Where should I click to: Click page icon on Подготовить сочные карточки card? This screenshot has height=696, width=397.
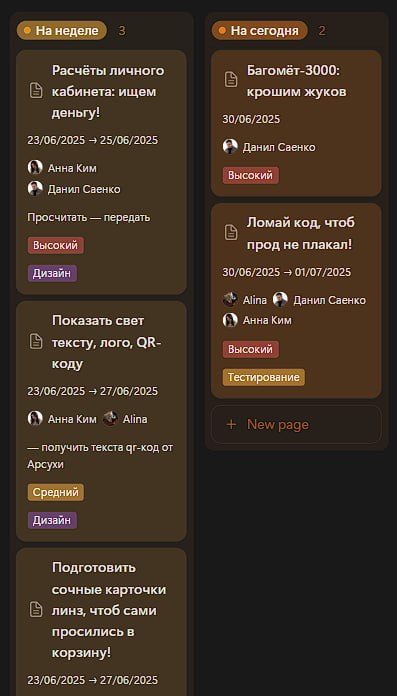point(36,609)
